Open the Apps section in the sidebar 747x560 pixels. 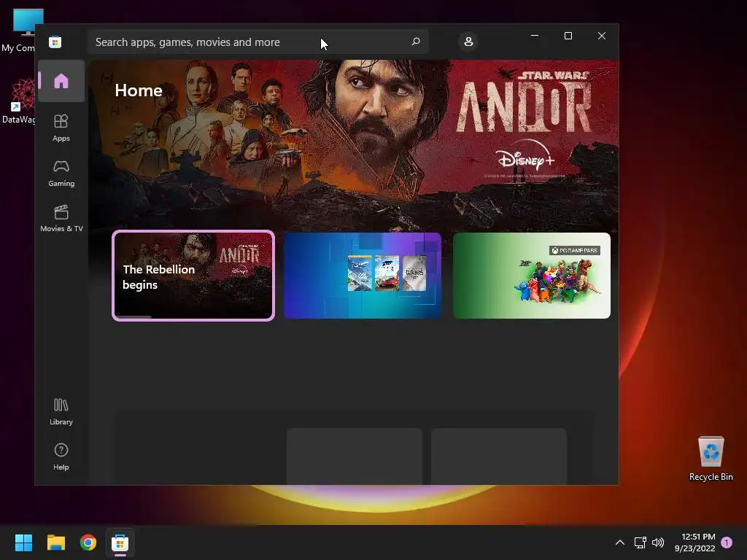[61, 128]
